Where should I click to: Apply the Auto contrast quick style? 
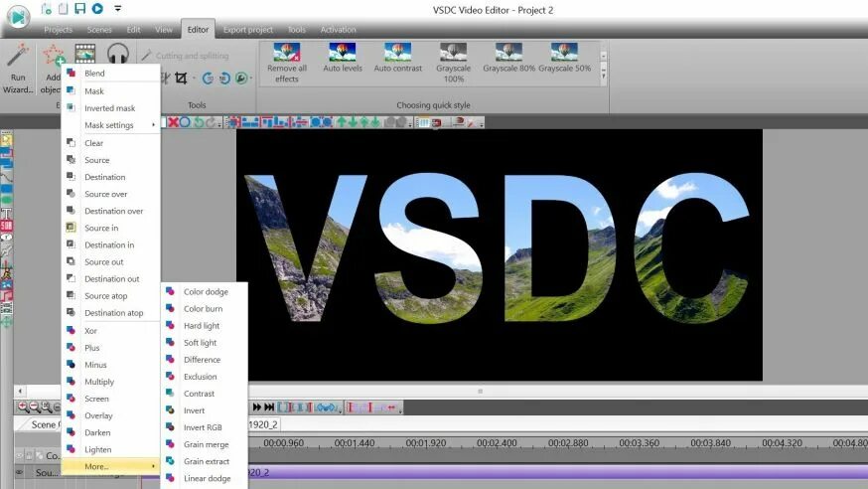[398, 58]
